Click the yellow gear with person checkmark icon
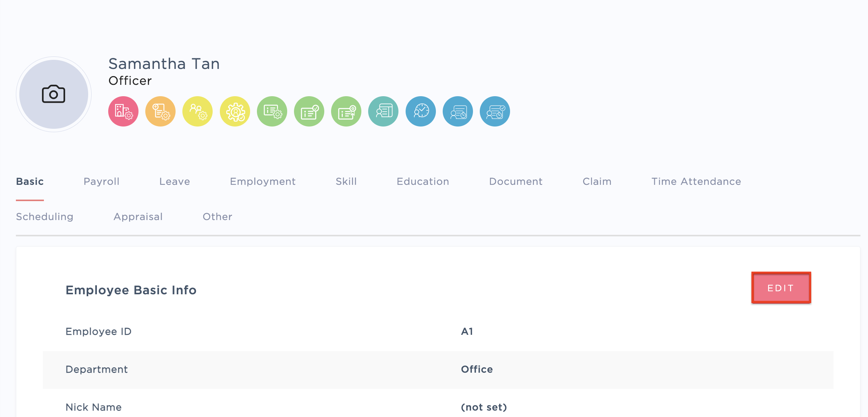Screen dimensions: 868x417 (235, 111)
